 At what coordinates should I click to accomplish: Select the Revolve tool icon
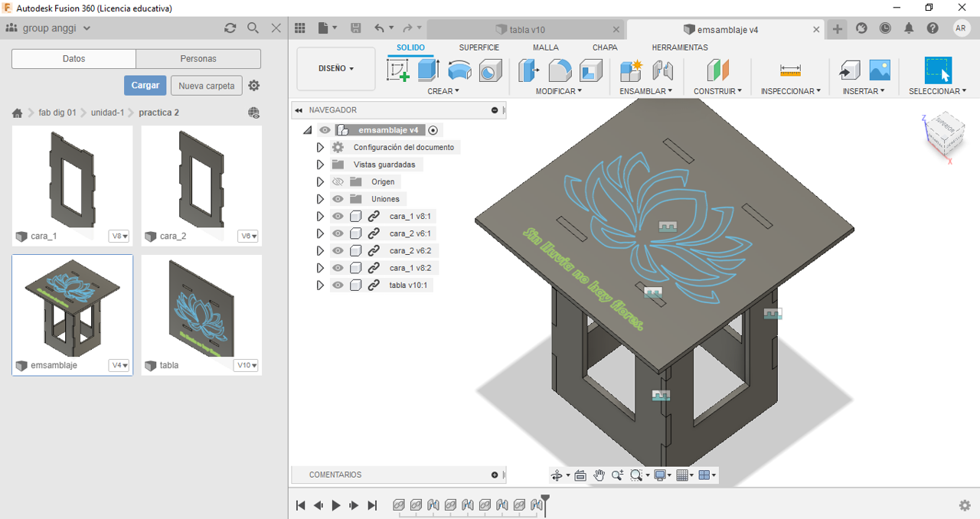pos(459,71)
